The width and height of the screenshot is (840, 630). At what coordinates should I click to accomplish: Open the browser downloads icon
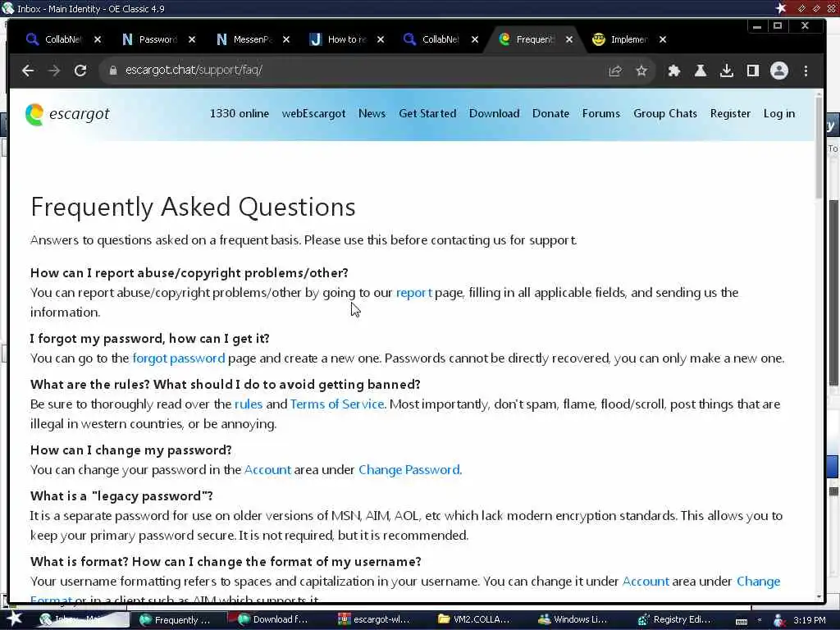pyautogui.click(x=727, y=71)
